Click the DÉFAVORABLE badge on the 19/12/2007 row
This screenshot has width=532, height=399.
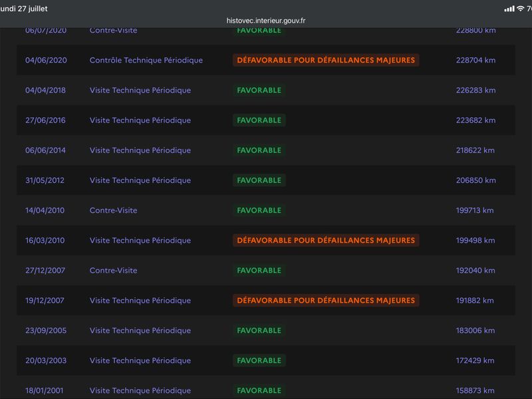pos(326,301)
